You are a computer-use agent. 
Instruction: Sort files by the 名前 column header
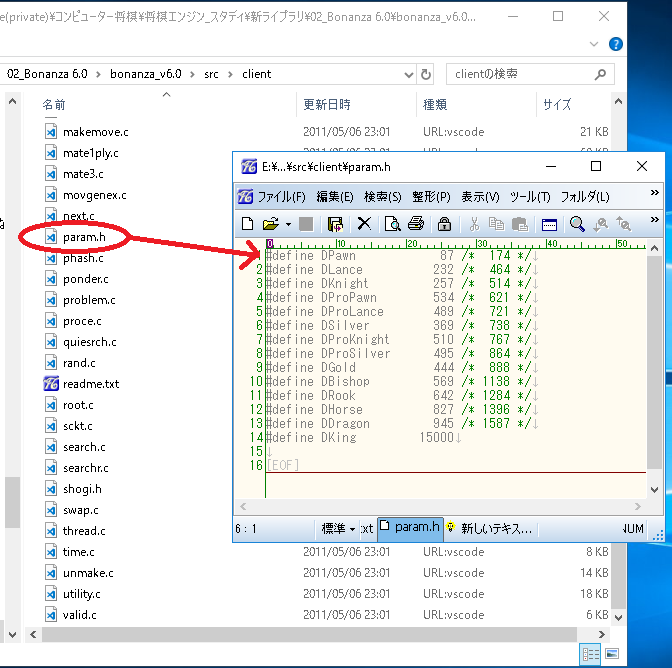click(x=54, y=104)
